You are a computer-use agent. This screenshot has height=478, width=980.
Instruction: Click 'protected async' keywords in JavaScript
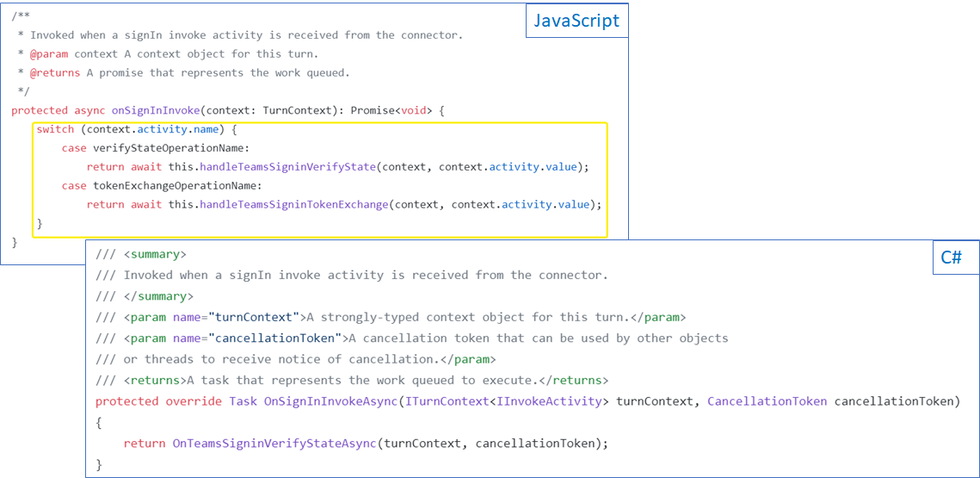59,110
